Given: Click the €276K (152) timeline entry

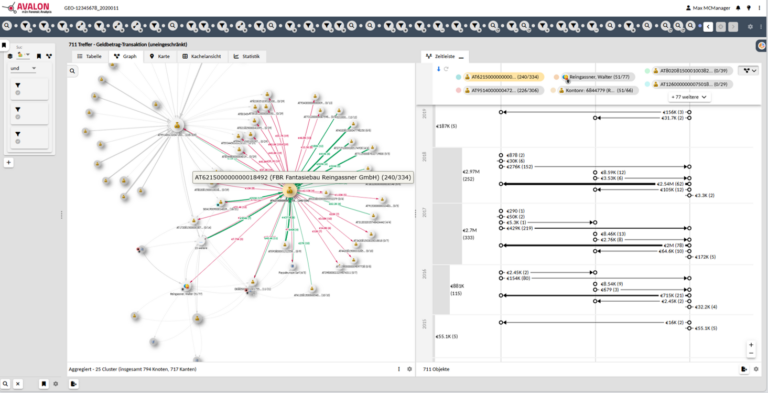Looking at the screenshot, I should coord(520,167).
